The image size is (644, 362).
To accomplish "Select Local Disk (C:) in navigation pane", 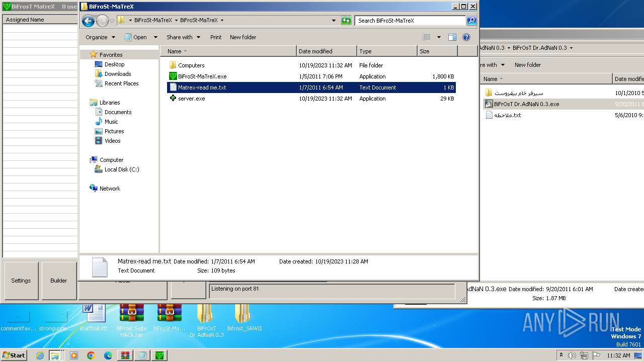I will [x=121, y=169].
